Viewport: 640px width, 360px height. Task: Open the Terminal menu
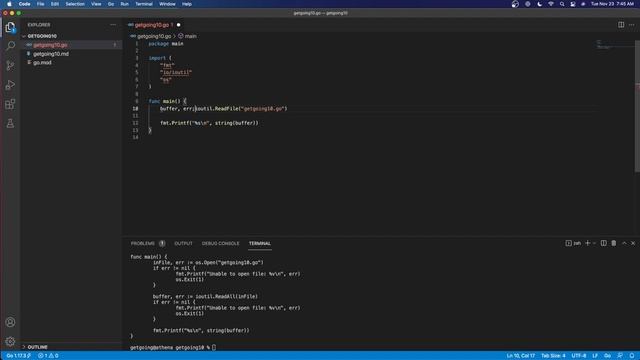[144, 4]
